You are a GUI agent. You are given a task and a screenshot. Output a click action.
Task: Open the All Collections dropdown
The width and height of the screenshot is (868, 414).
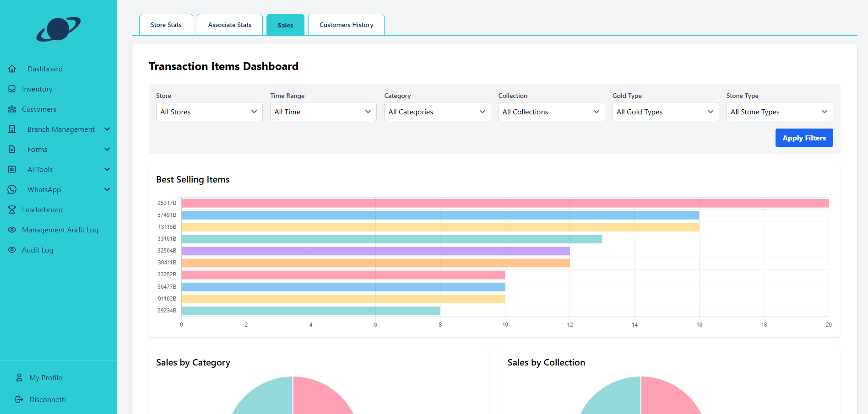coord(551,112)
